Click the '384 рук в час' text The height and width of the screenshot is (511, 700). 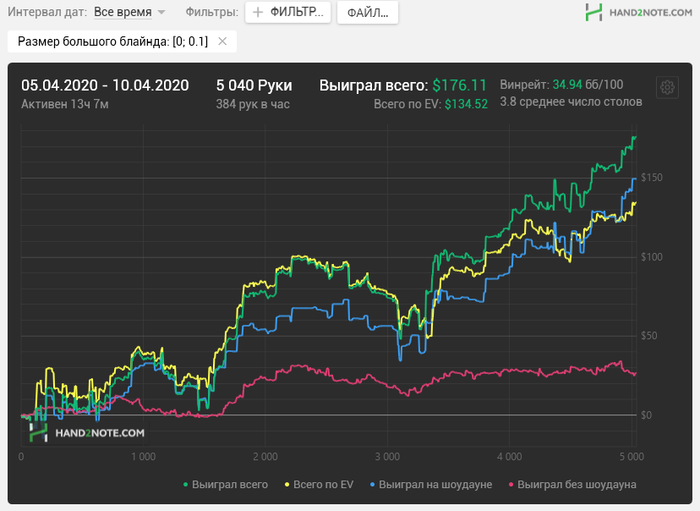[253, 104]
